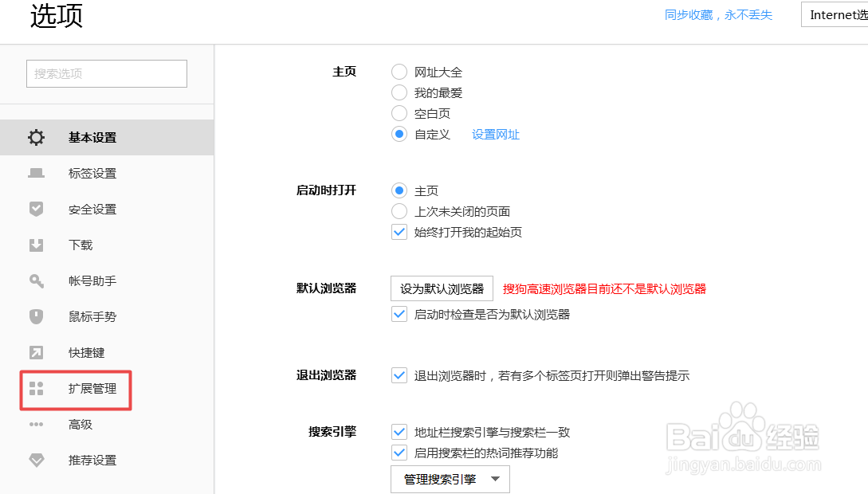Disable 启用搜索栏的热词推荐功能
This screenshot has height=494, width=868.
399,452
